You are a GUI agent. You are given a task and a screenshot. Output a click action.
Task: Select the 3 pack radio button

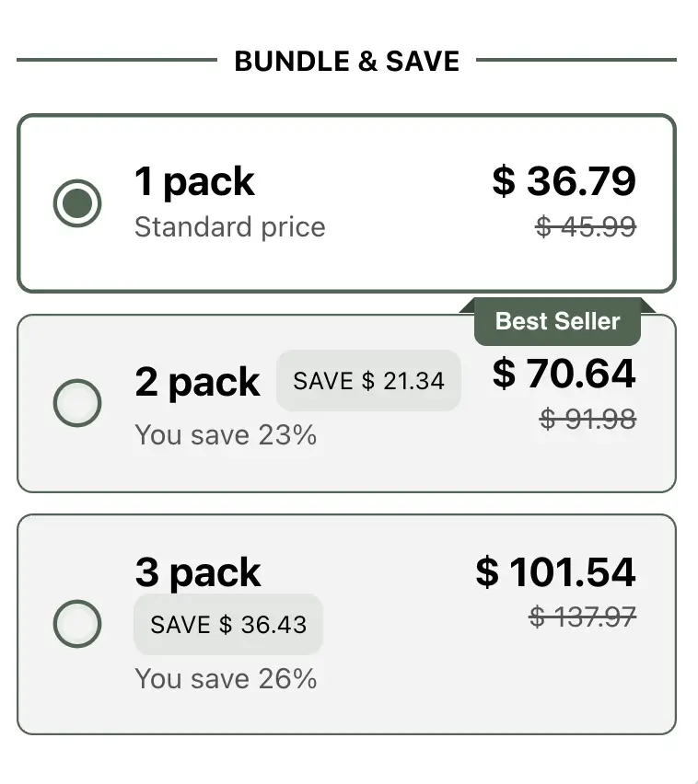point(78,625)
